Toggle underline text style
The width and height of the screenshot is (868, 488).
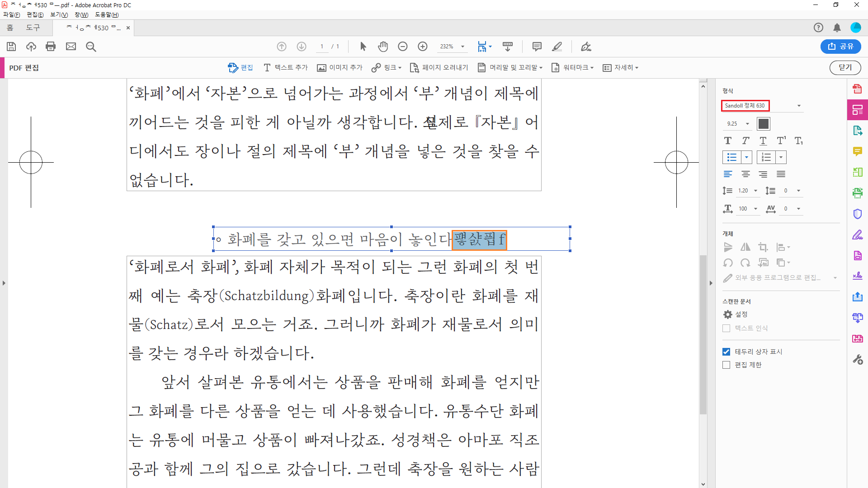coord(763,141)
